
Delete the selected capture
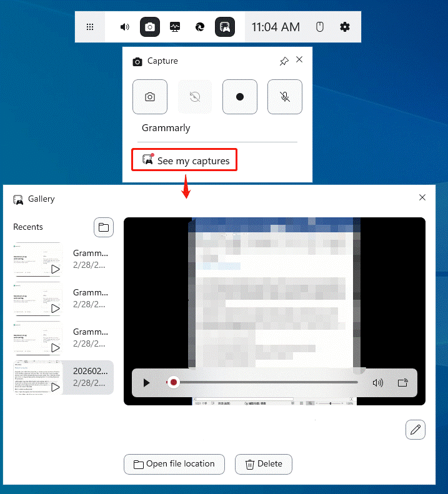pos(263,464)
